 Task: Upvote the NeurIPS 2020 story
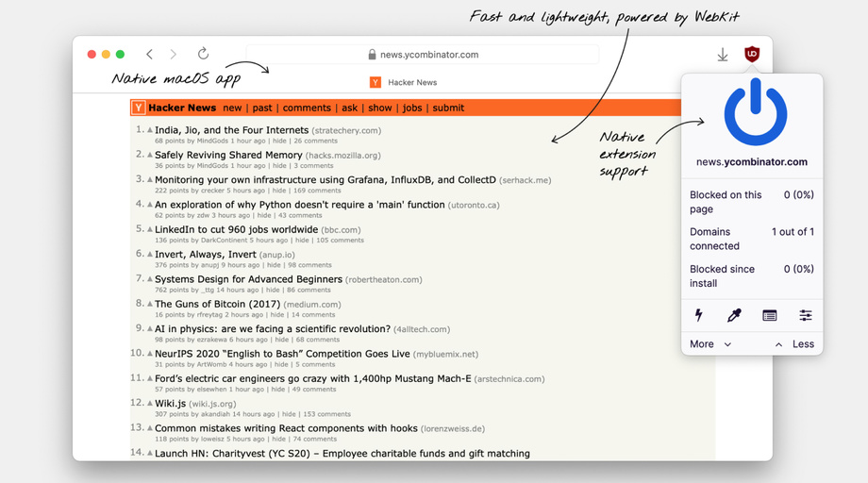tap(150, 353)
